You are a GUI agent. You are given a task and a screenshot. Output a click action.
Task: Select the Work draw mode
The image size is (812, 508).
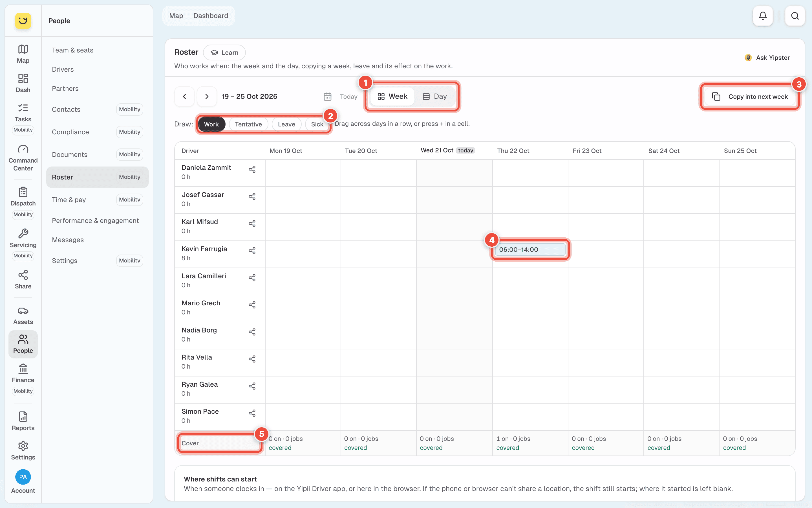pyautogui.click(x=211, y=124)
